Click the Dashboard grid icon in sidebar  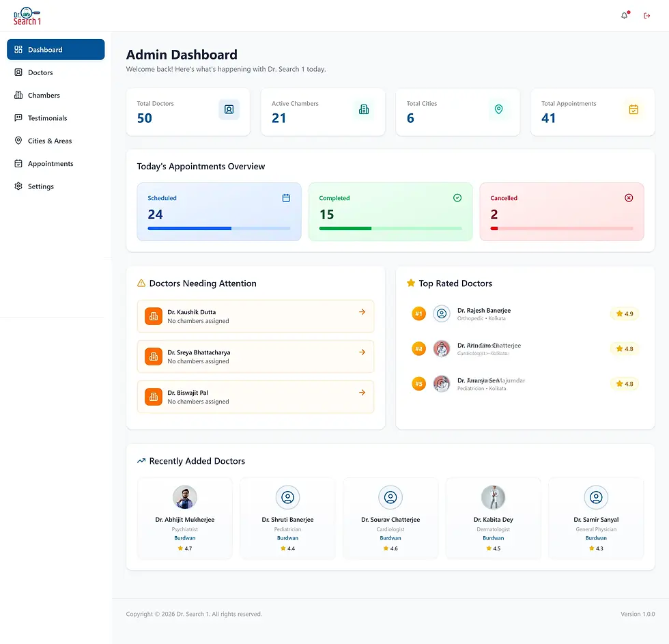[18, 49]
